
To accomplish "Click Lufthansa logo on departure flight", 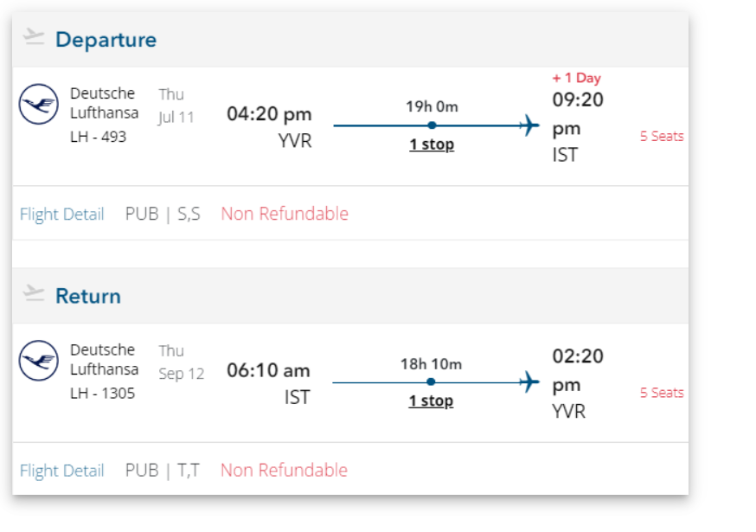I will click(x=39, y=105).
